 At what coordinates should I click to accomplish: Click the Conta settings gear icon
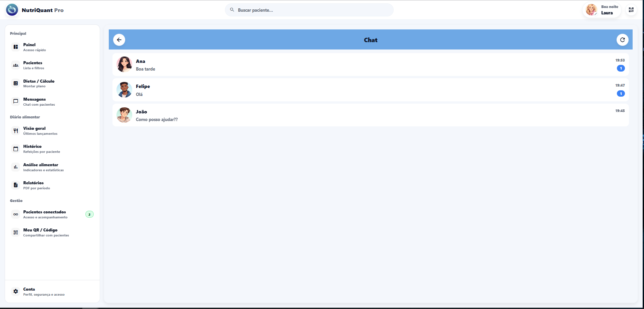click(x=16, y=292)
